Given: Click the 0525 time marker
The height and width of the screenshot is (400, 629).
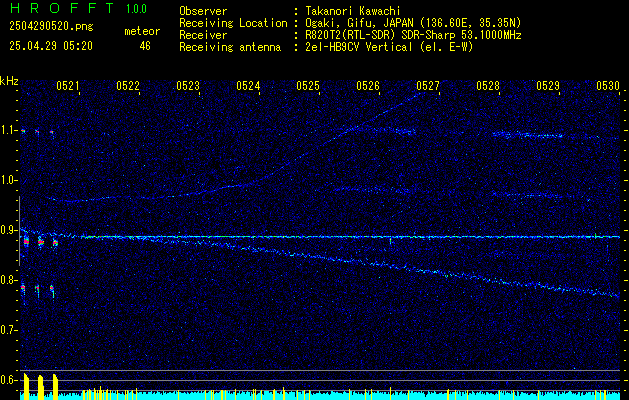Looking at the screenshot, I should [x=308, y=86].
